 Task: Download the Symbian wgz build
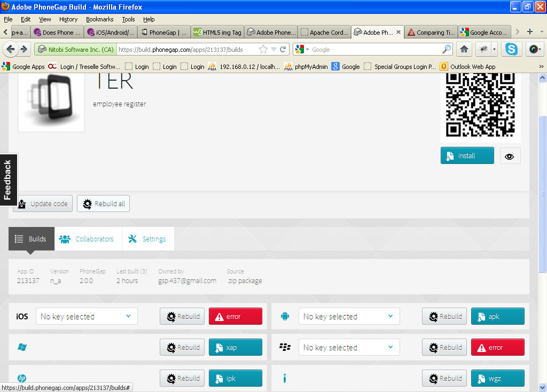(497, 379)
